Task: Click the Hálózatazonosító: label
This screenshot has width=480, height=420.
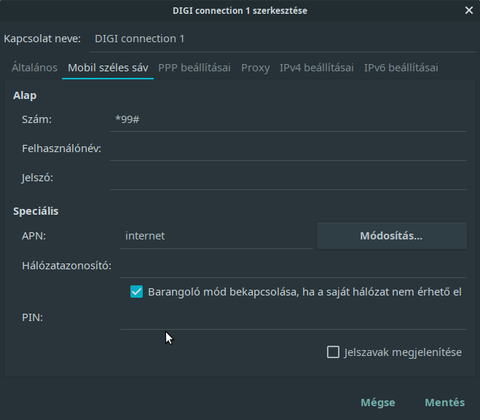Action: [67, 266]
